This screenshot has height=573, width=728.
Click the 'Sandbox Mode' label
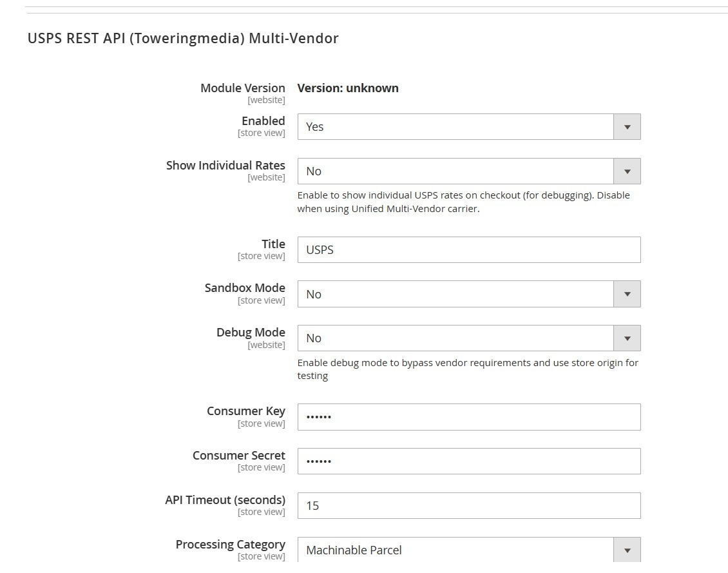245,288
